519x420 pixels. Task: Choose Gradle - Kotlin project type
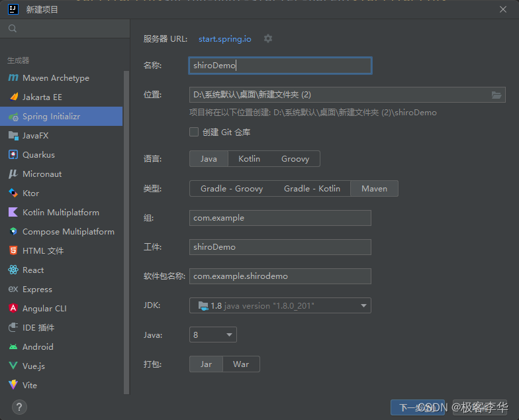[312, 188]
